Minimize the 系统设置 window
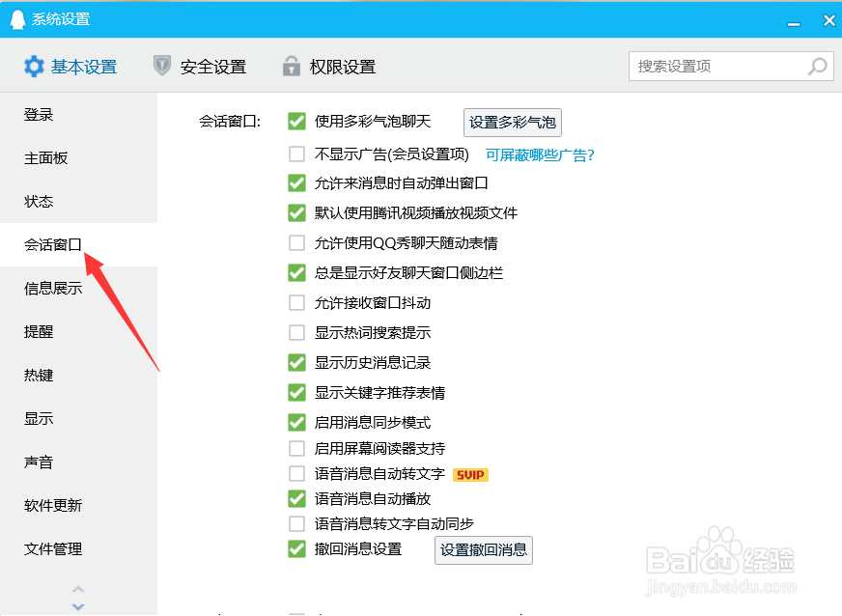The width and height of the screenshot is (842, 616). (x=794, y=23)
